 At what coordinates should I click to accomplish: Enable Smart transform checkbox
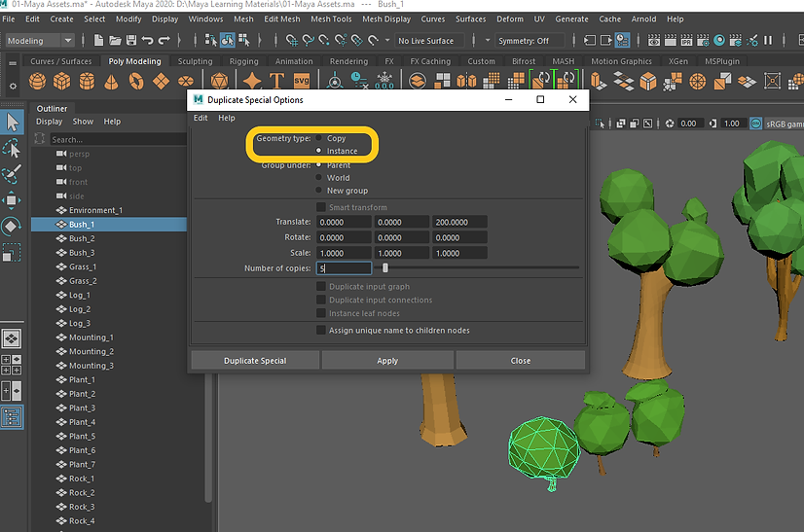[x=321, y=207]
